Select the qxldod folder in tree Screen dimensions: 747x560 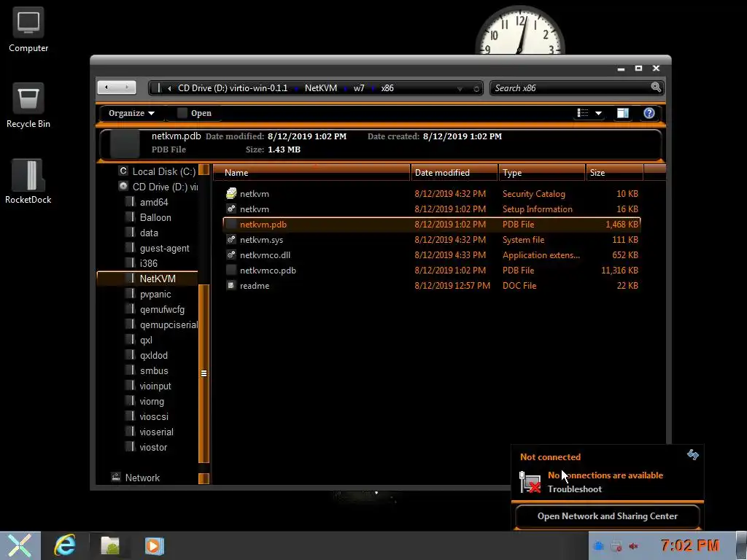coord(153,355)
